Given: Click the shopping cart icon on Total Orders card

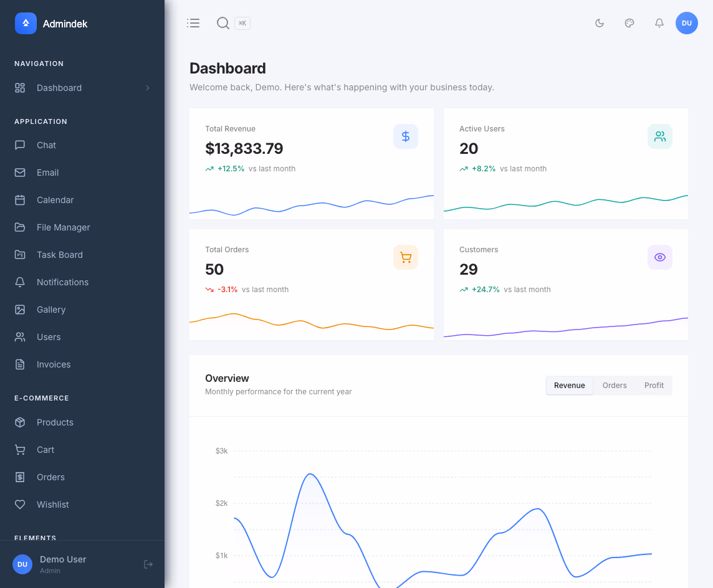Looking at the screenshot, I should pos(406,257).
